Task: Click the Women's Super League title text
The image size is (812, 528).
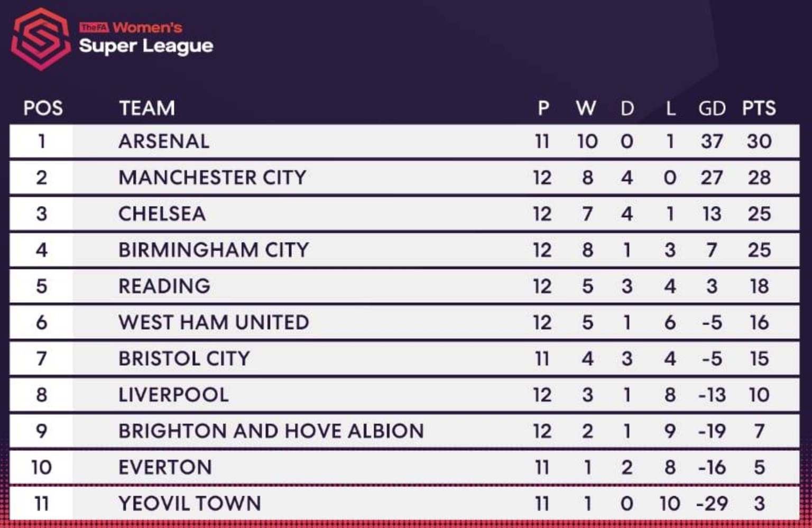Action: (146, 39)
